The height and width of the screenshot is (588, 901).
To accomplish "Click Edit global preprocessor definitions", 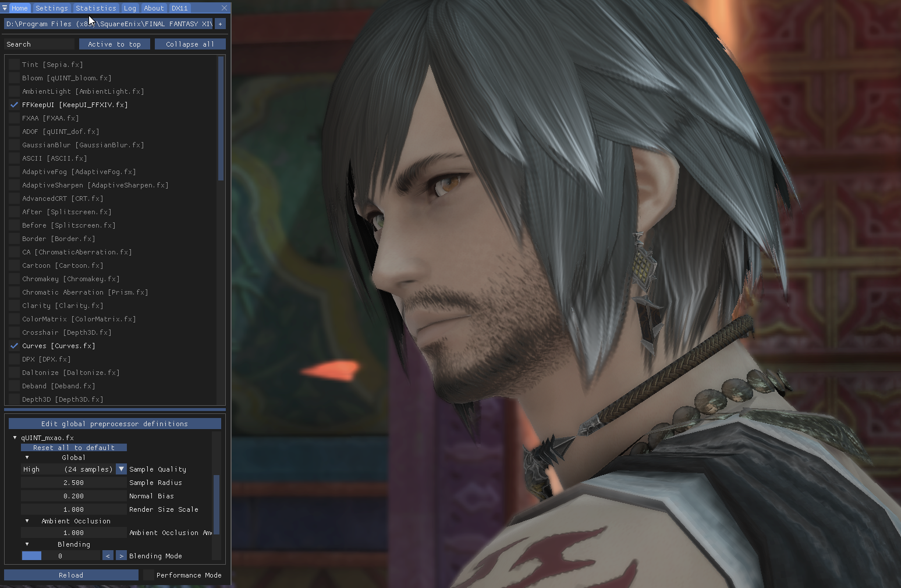I will (x=115, y=424).
